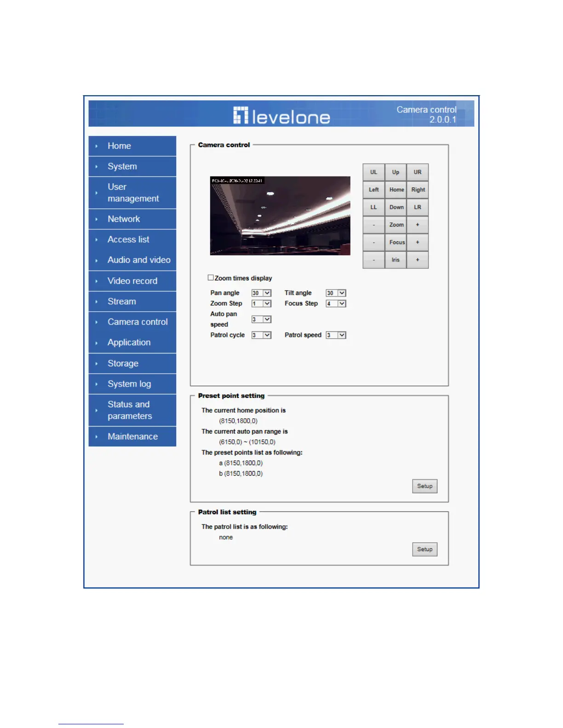The width and height of the screenshot is (563, 728).
Task: Open Access list menu item
Action: [x=132, y=239]
